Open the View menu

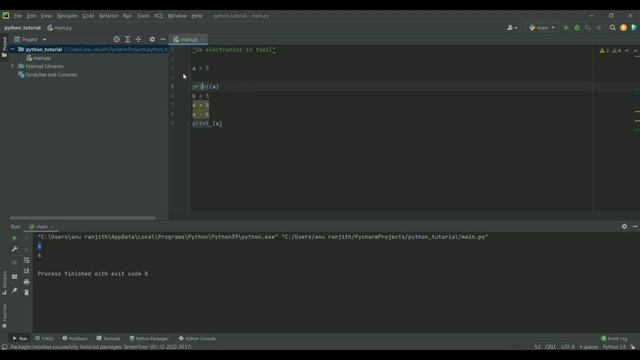click(x=46, y=16)
